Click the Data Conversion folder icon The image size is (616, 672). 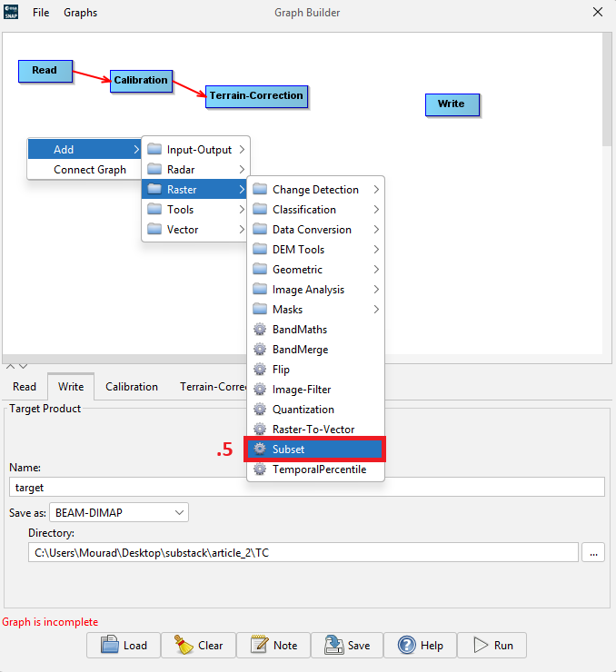[260, 229]
